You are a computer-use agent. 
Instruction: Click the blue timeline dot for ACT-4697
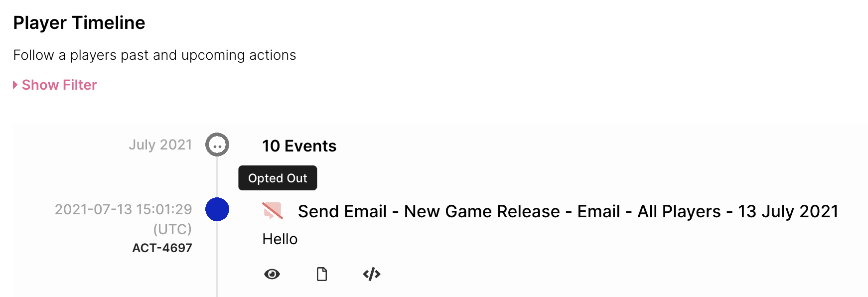tap(217, 209)
